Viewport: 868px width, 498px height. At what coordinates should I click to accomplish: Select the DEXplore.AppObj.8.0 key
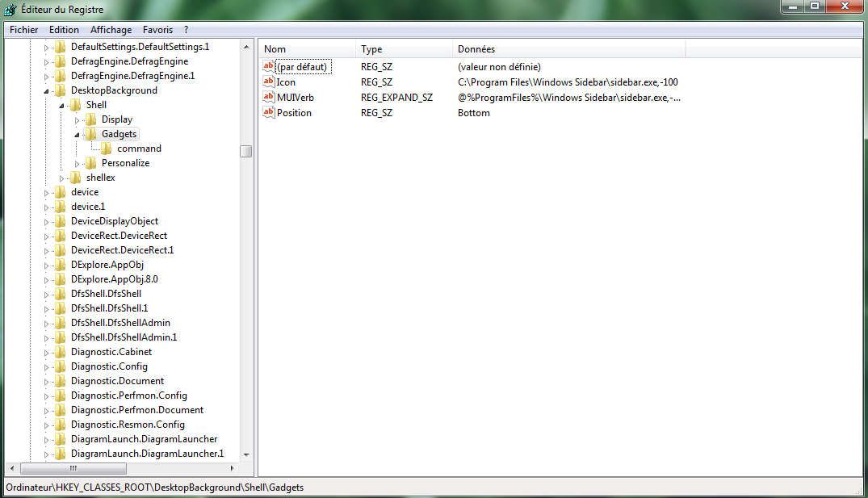coord(115,279)
